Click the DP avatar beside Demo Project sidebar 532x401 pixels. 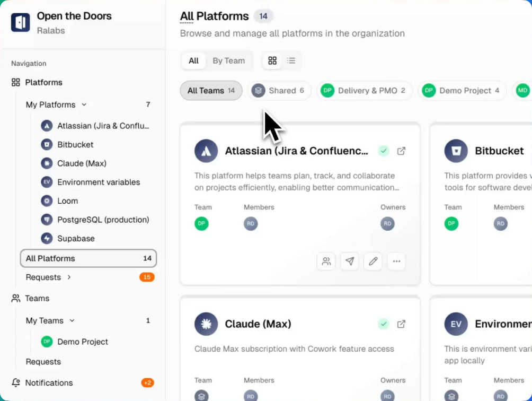[x=47, y=342]
